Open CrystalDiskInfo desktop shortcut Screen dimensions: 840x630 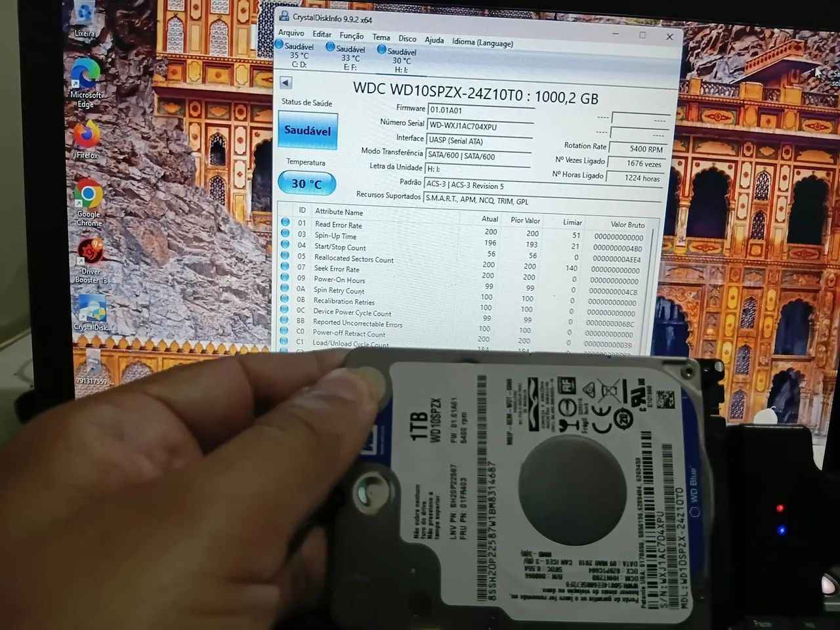click(x=92, y=311)
